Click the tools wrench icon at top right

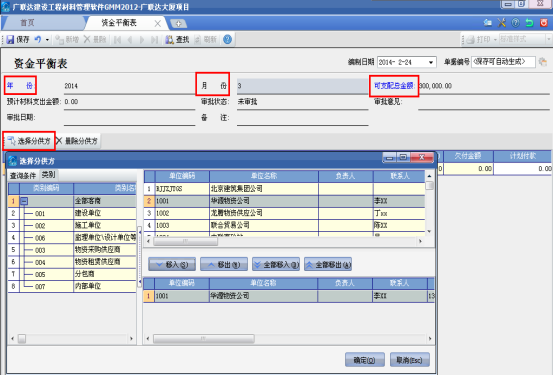502,23
